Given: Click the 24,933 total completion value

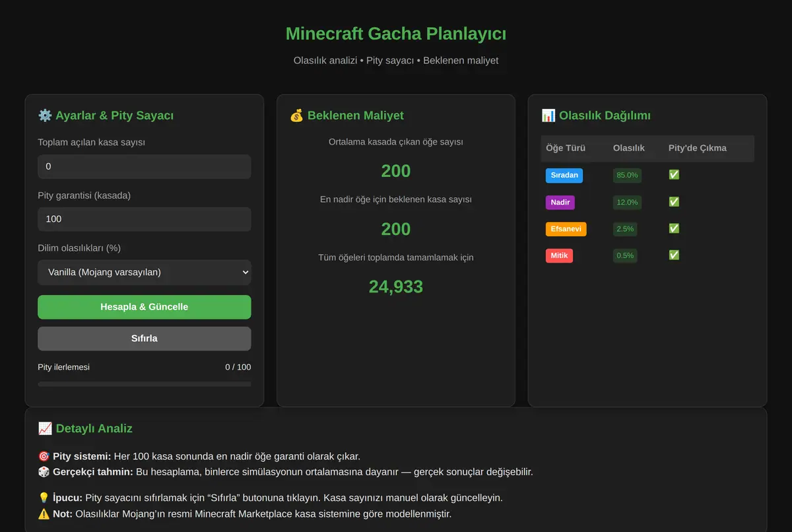Looking at the screenshot, I should (396, 286).
